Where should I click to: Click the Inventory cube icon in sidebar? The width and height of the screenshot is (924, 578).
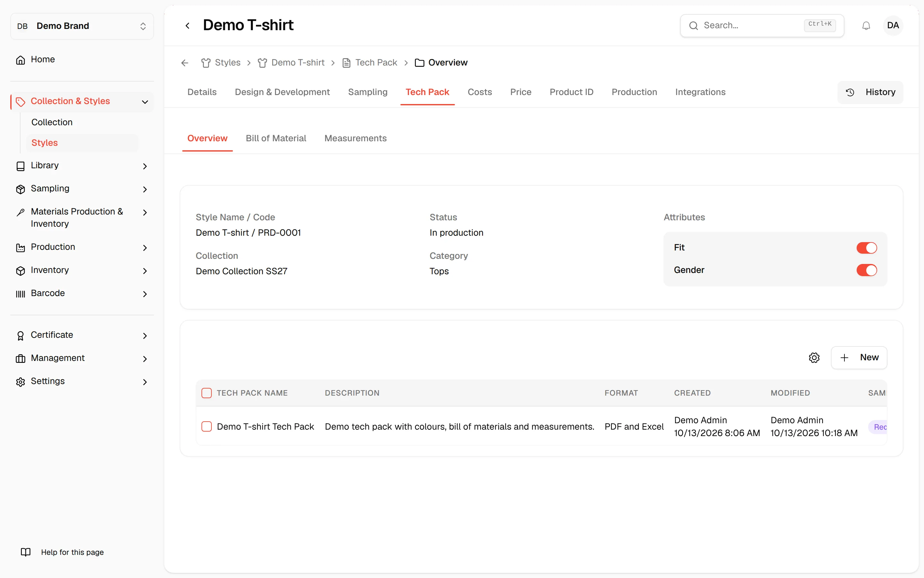(x=21, y=271)
